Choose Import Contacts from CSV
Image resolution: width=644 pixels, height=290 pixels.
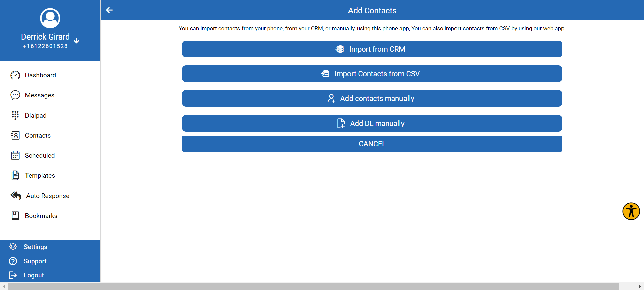click(x=372, y=74)
